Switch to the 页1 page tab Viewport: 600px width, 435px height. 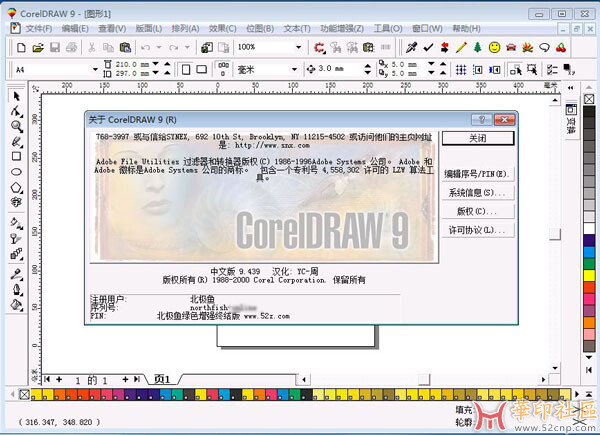click(162, 379)
